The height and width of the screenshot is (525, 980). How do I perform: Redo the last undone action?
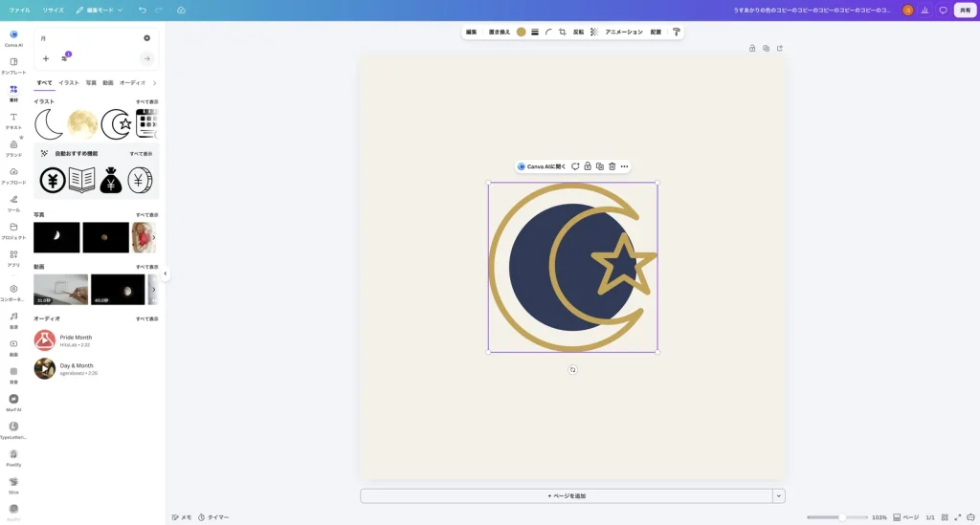coord(159,10)
